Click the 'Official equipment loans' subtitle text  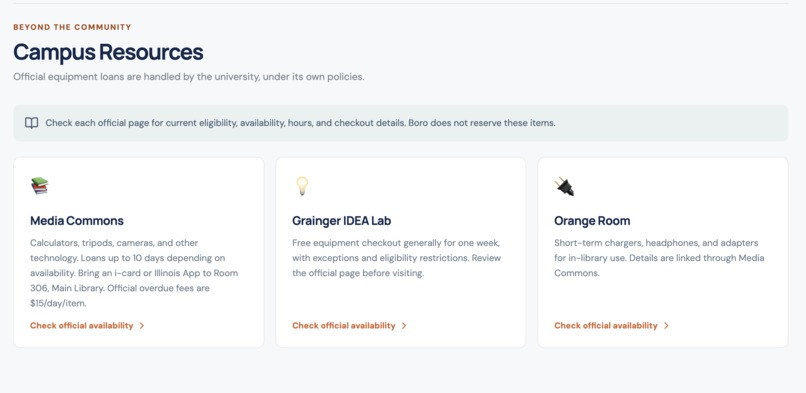pos(189,77)
